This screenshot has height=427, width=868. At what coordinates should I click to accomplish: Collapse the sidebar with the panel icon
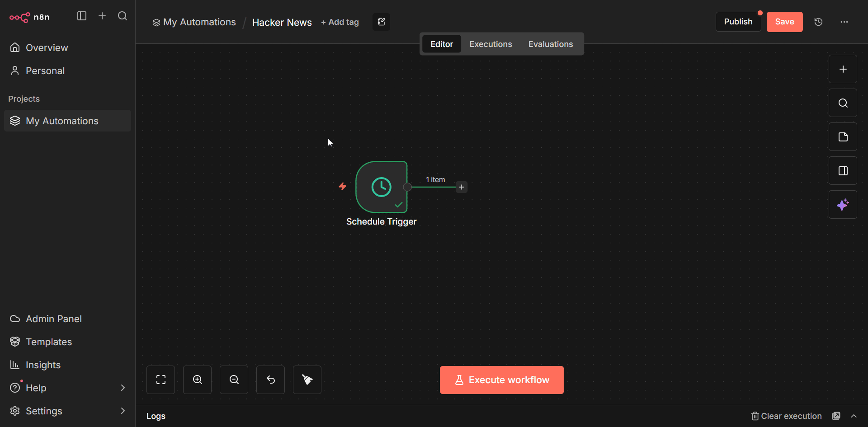click(82, 16)
